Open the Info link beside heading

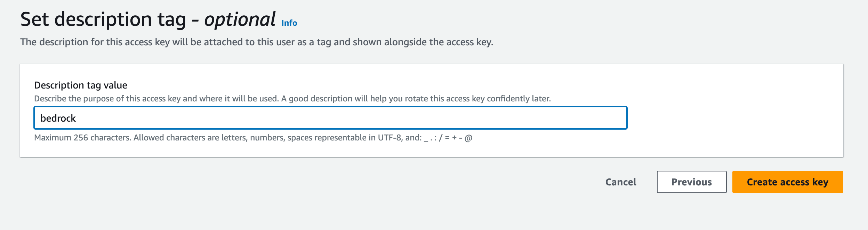tap(289, 23)
